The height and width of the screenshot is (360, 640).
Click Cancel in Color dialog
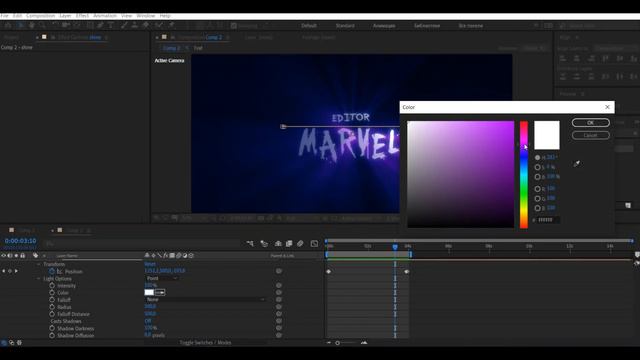point(591,135)
